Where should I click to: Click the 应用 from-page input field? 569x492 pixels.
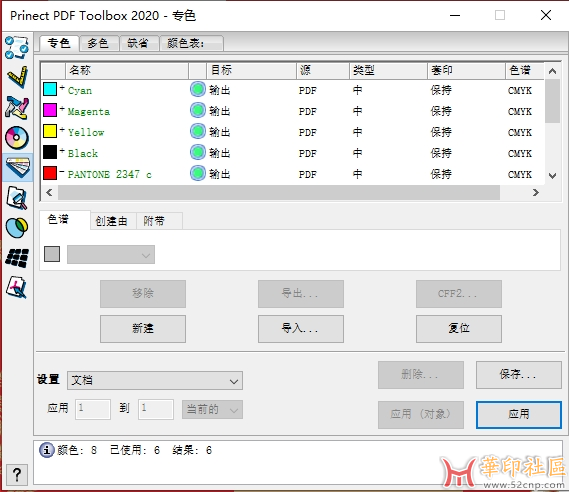[x=93, y=410]
